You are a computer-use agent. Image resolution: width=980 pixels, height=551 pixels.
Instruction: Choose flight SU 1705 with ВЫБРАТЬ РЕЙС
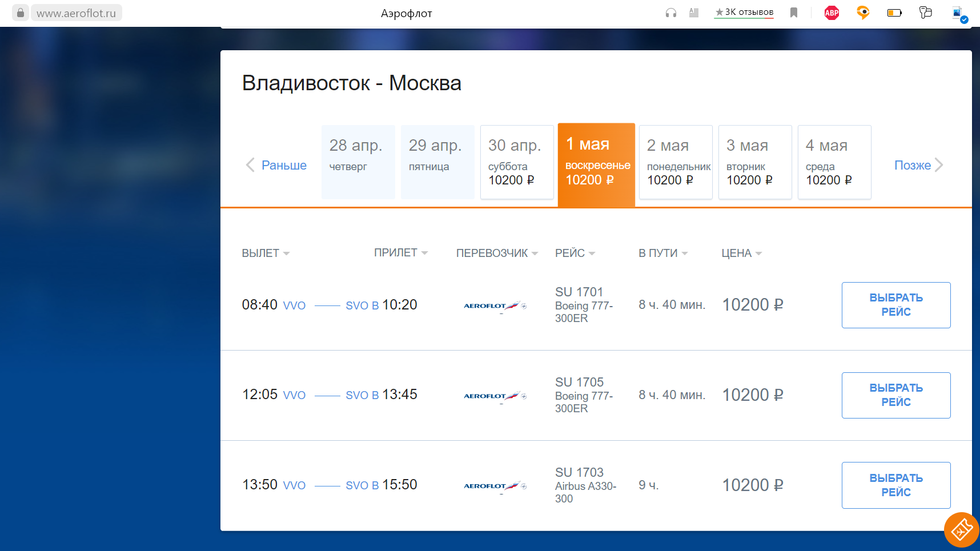click(x=896, y=395)
